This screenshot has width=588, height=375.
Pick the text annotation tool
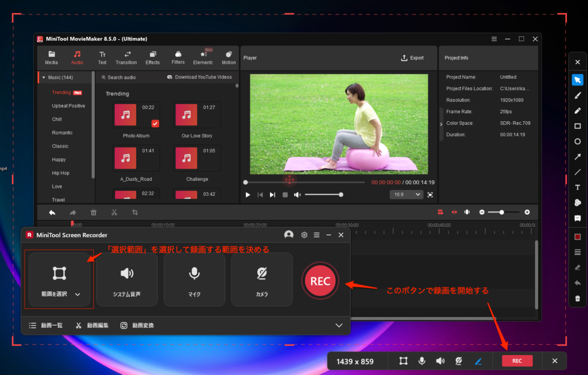pos(578,187)
